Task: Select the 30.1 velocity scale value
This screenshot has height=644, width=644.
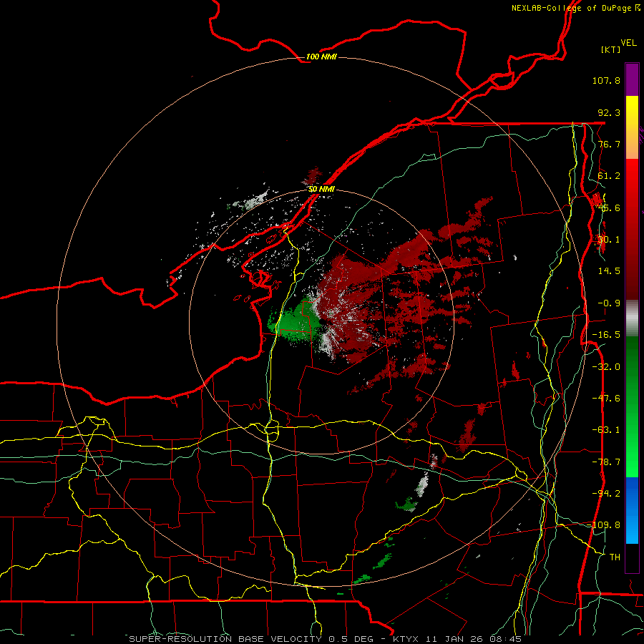Action: (x=609, y=240)
